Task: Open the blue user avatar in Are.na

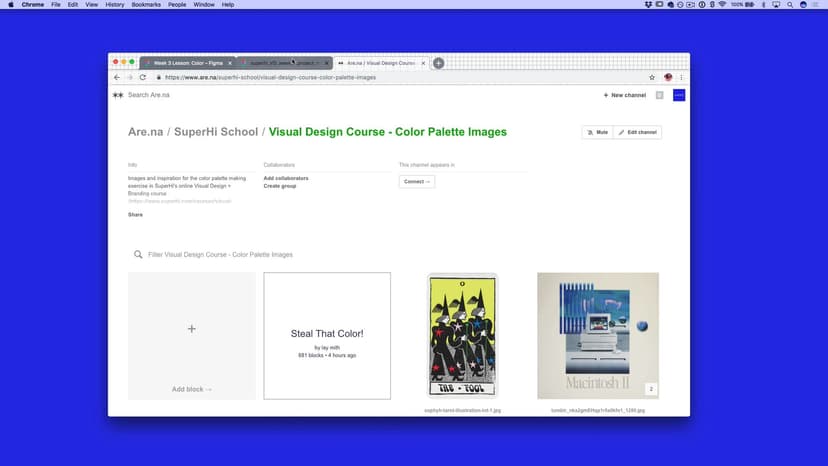Action: [x=679, y=95]
